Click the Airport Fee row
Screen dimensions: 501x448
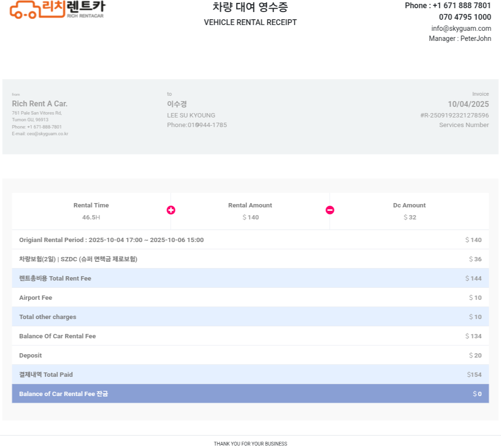[x=250, y=297]
